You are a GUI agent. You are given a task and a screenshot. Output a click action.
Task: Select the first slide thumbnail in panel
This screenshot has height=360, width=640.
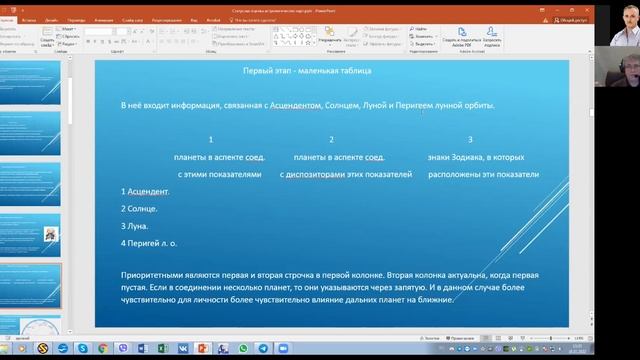[x=30, y=82]
